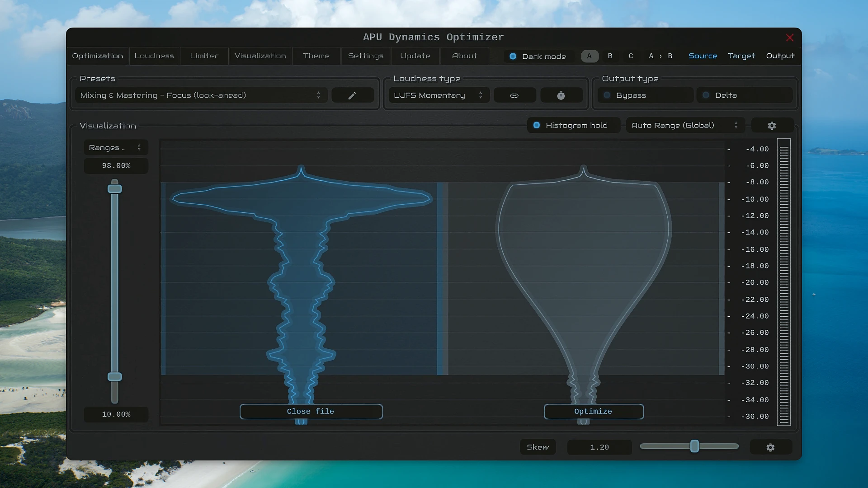Click the -28.00 scale label

point(755,350)
